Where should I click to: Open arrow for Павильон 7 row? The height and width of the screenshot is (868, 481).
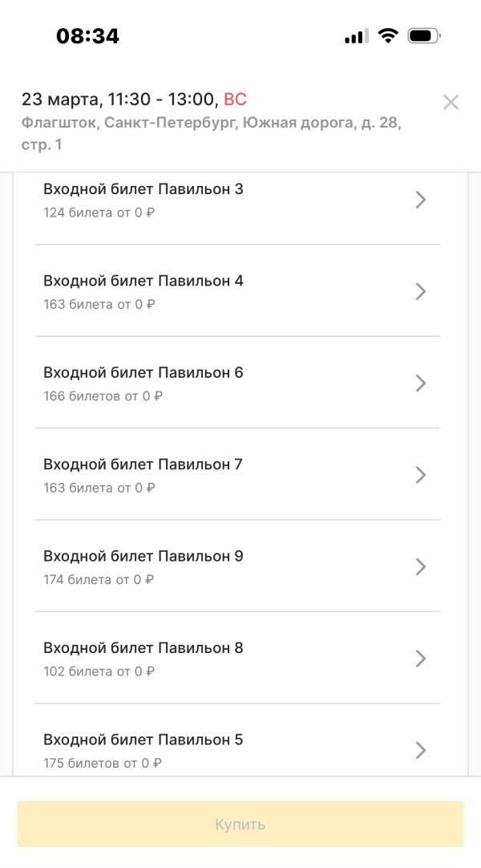[x=420, y=475]
